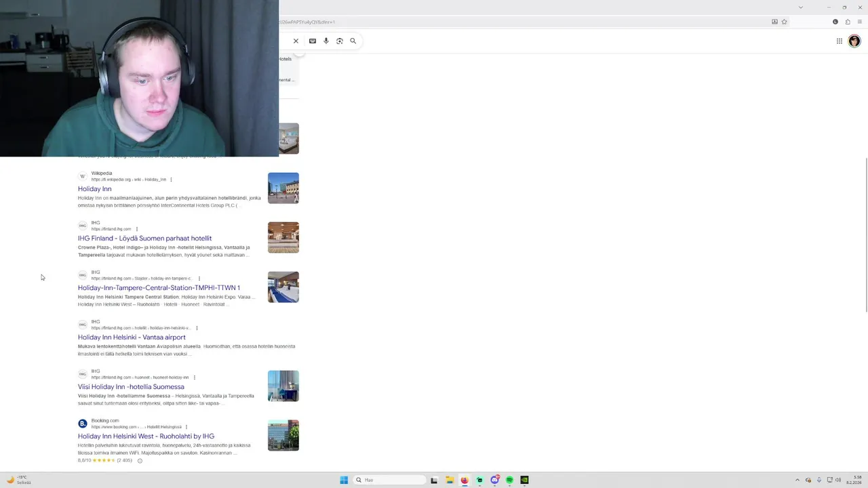This screenshot has width=868, height=488.
Task: Open the Firefox hamburger menu
Action: [860, 22]
